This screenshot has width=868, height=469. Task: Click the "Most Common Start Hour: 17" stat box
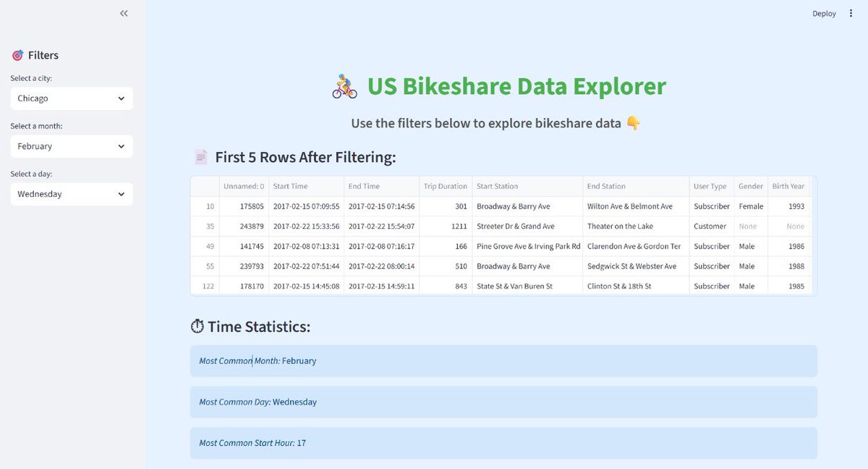[503, 442]
